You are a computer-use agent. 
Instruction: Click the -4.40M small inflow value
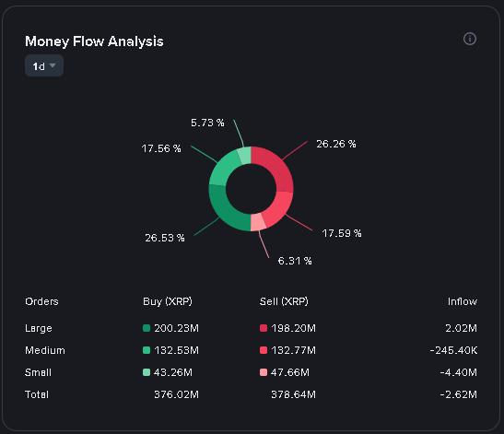[458, 372]
